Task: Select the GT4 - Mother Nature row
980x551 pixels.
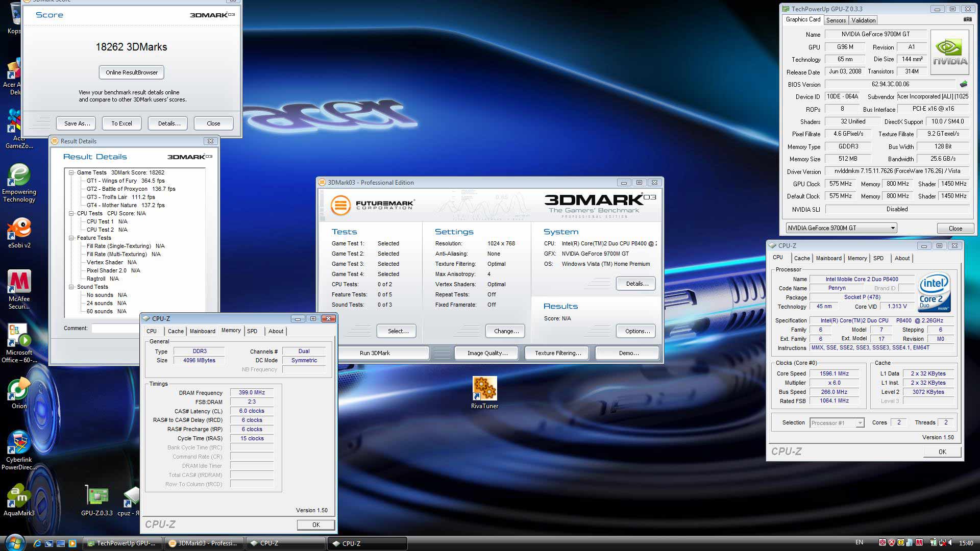Action: tap(126, 205)
